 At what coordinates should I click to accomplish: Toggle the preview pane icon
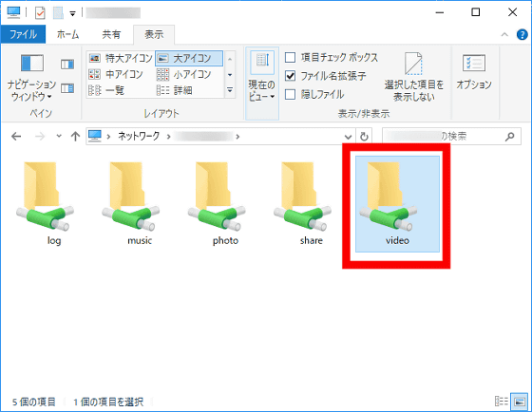67,65
